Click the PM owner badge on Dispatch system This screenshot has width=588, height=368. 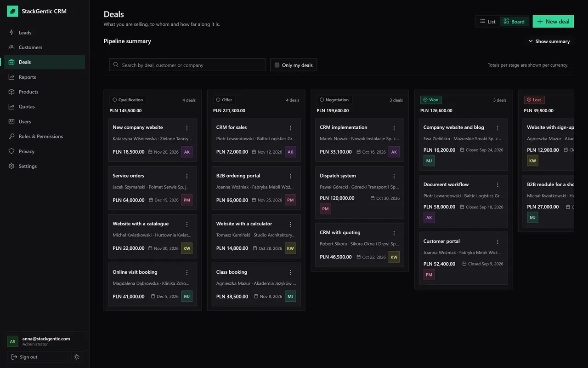(325, 209)
